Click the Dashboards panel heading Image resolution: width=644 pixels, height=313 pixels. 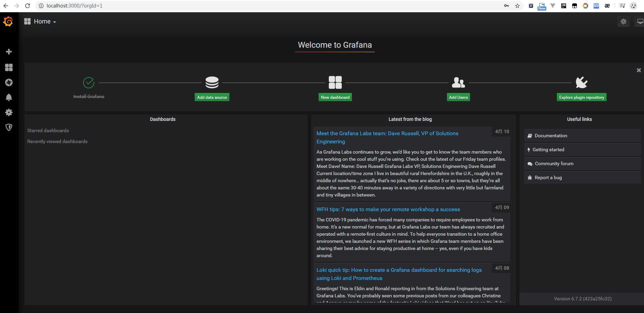[163, 119]
